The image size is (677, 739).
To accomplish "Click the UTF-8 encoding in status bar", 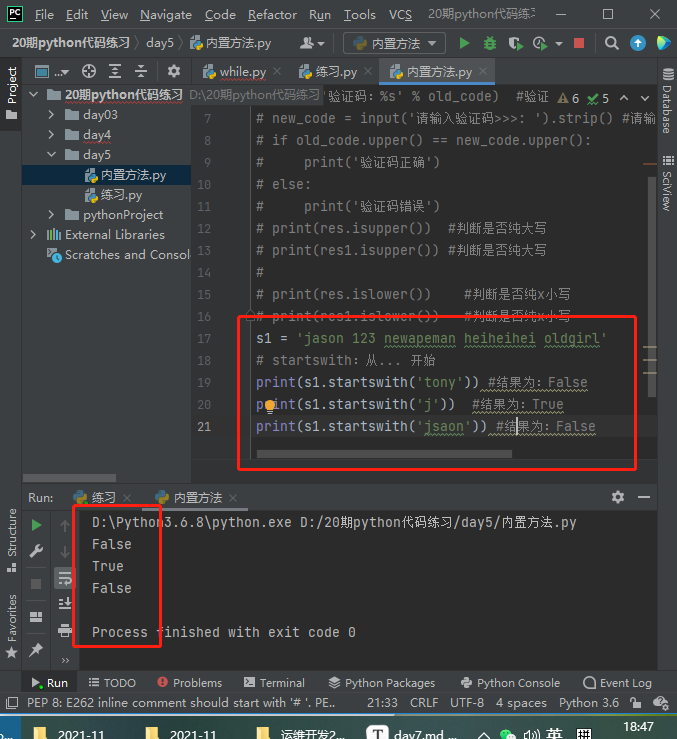I will [x=467, y=703].
